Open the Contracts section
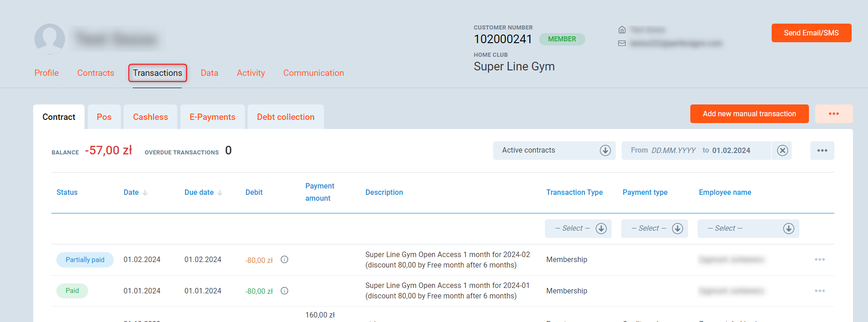The height and width of the screenshot is (322, 868). coord(95,73)
